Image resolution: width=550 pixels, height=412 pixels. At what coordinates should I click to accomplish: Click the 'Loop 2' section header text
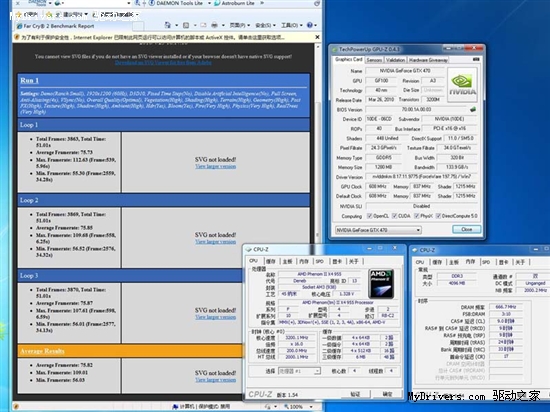(x=29, y=200)
